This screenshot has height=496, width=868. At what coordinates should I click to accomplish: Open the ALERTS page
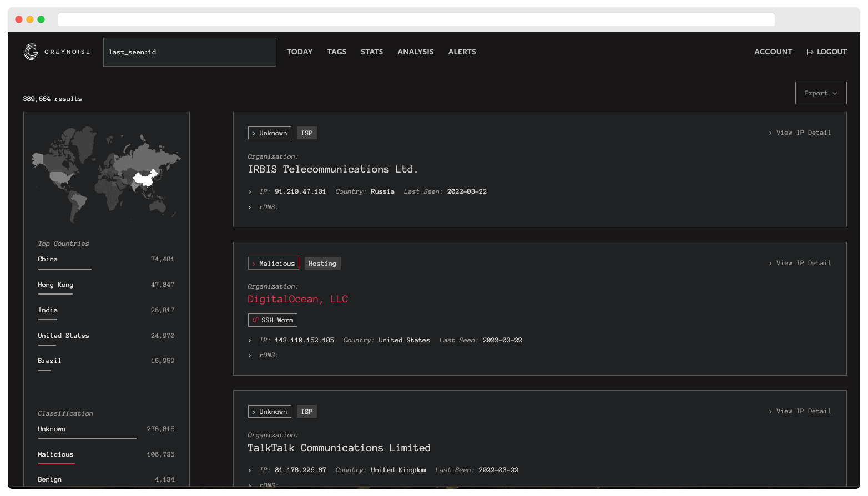[462, 52]
